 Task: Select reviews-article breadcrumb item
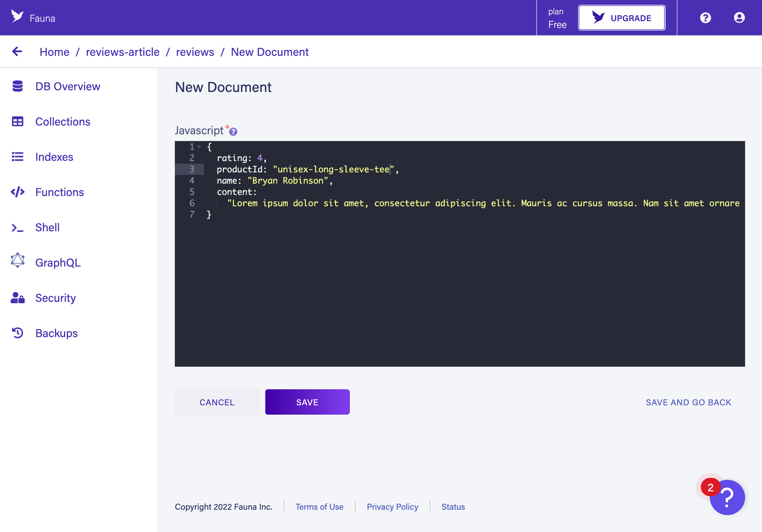pos(123,52)
